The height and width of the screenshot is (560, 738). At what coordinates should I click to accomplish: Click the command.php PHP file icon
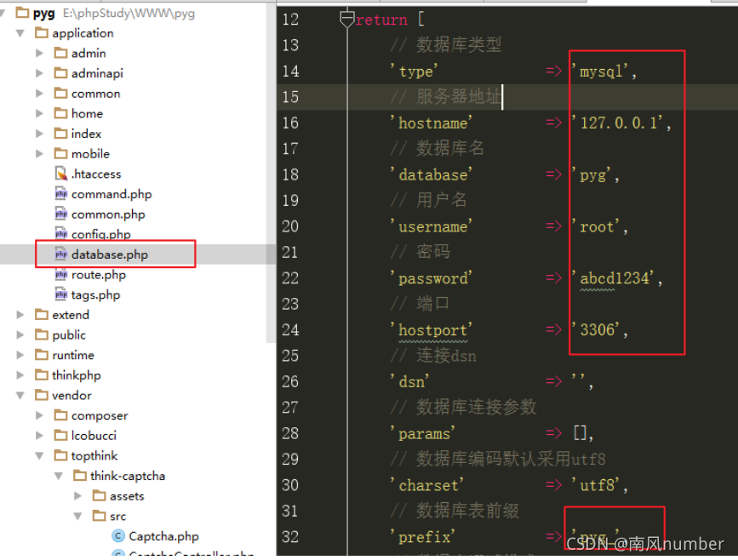pyautogui.click(x=61, y=194)
